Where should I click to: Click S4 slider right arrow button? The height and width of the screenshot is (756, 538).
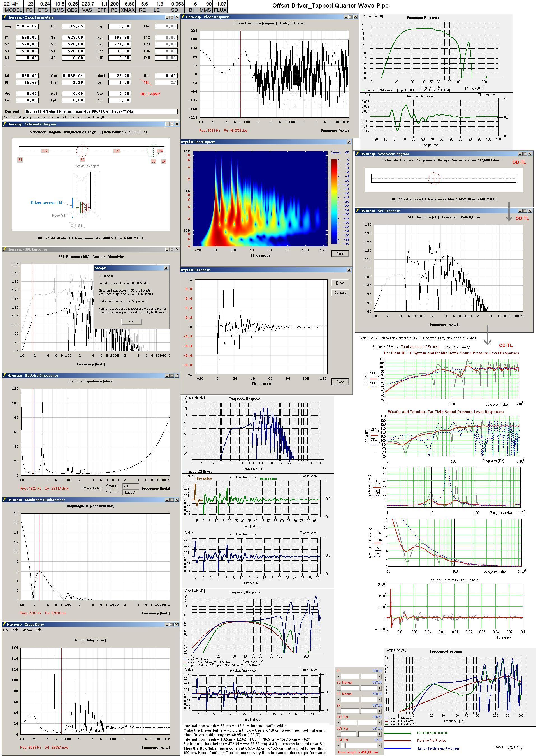click(x=380, y=711)
